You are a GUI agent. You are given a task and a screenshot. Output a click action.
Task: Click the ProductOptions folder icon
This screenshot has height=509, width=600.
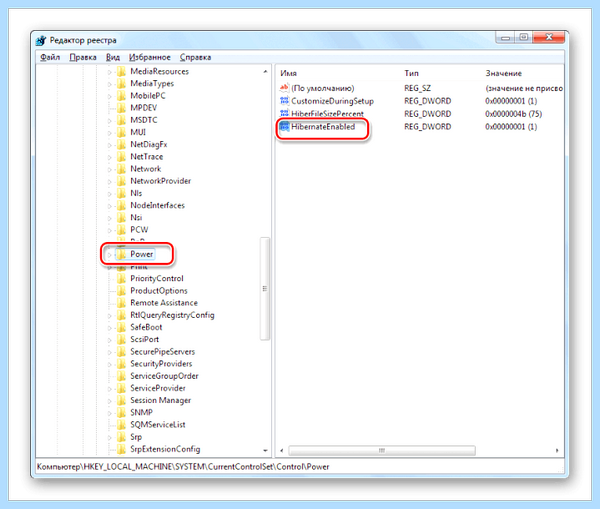[121, 291]
